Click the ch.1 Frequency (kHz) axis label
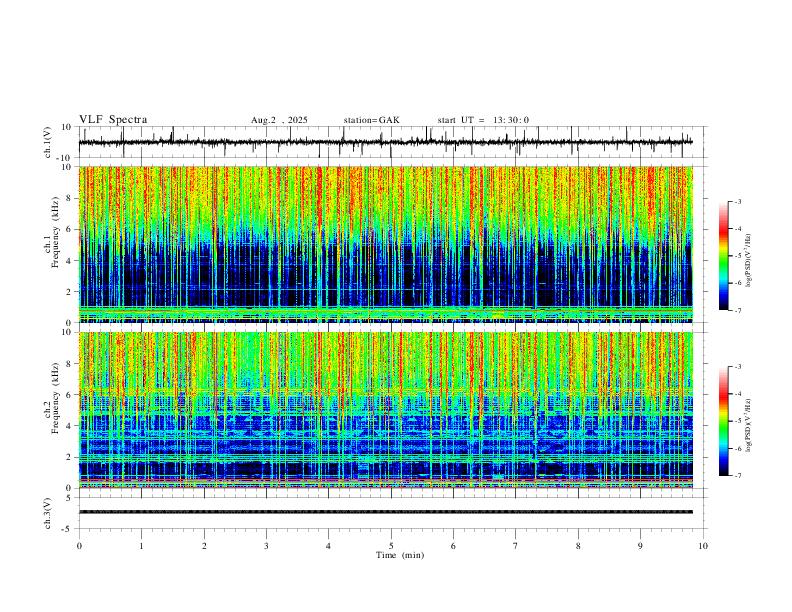 coord(52,233)
